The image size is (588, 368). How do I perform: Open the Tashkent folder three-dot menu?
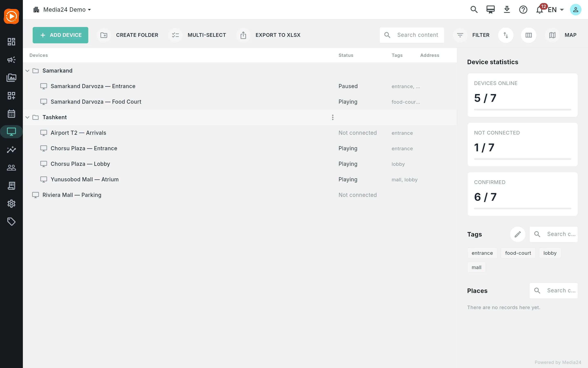(333, 117)
